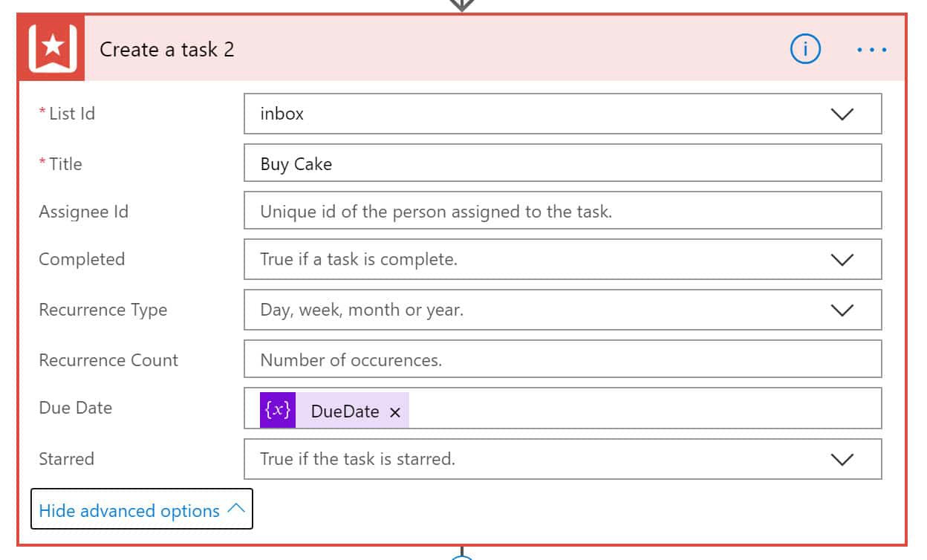Screen dimensions: 927x560
Task: Click the Create a task 2 title
Action: (x=167, y=50)
